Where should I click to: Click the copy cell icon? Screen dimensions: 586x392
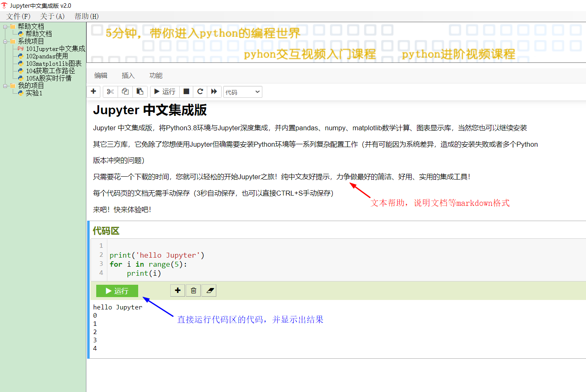[125, 92]
